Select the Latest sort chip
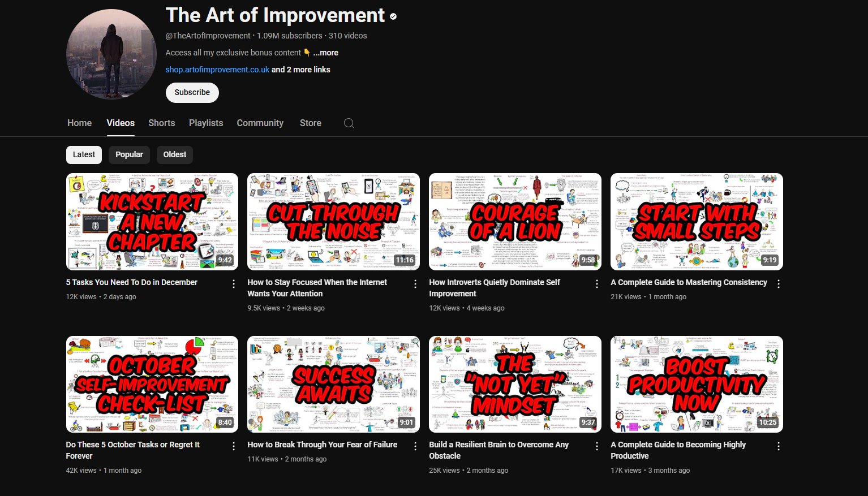The height and width of the screenshot is (496, 868). tap(84, 154)
